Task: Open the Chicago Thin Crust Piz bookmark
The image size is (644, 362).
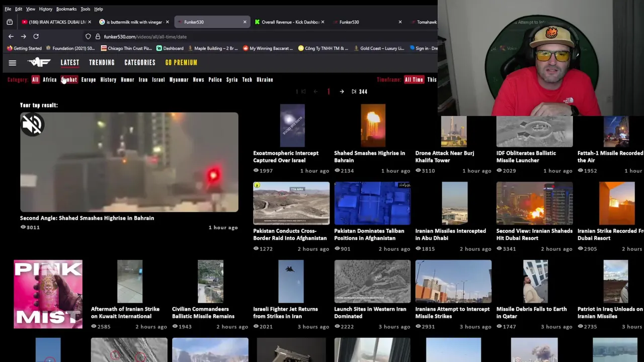Action: point(126,48)
